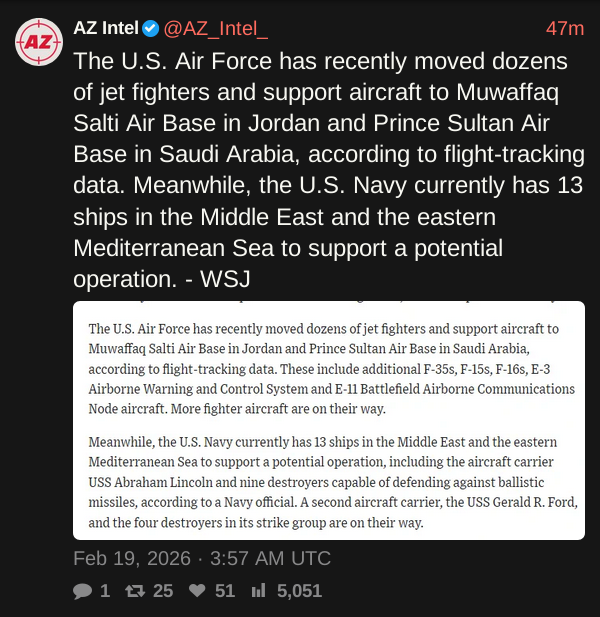Click the reply speech bubble icon
Screen dimensions: 600x617
click(82, 591)
